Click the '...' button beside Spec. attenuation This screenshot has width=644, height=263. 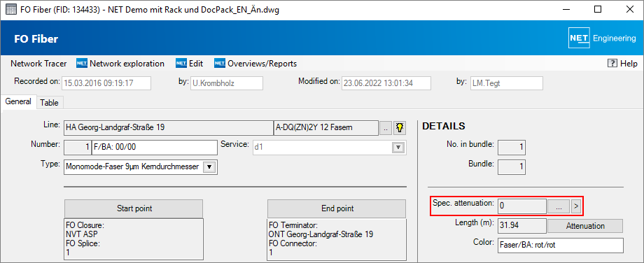click(x=559, y=207)
